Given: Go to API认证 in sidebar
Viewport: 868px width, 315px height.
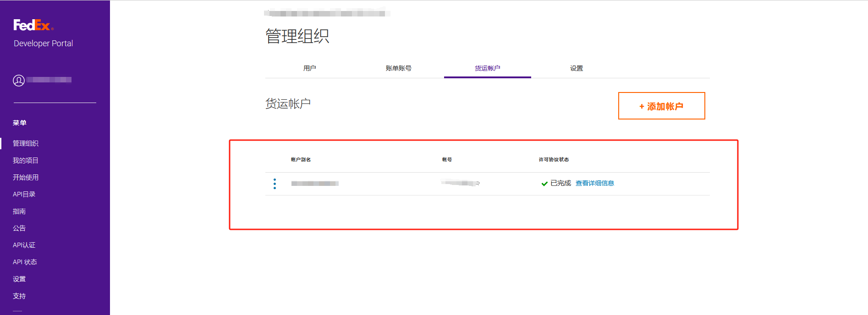Looking at the screenshot, I should [x=24, y=245].
